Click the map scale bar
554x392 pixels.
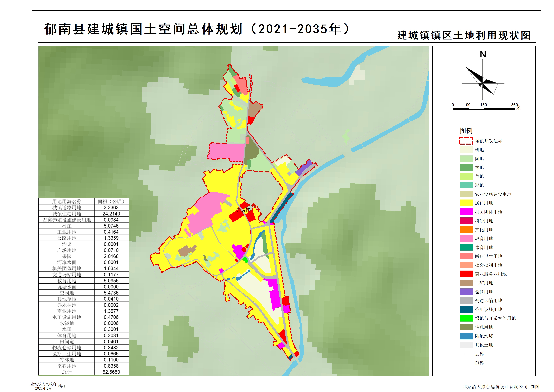pos(484,109)
